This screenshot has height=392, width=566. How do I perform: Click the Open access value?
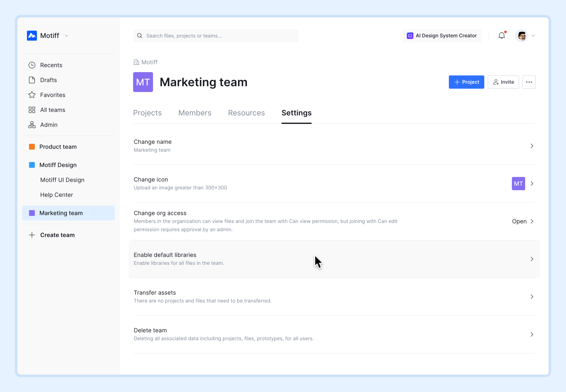pyautogui.click(x=519, y=221)
